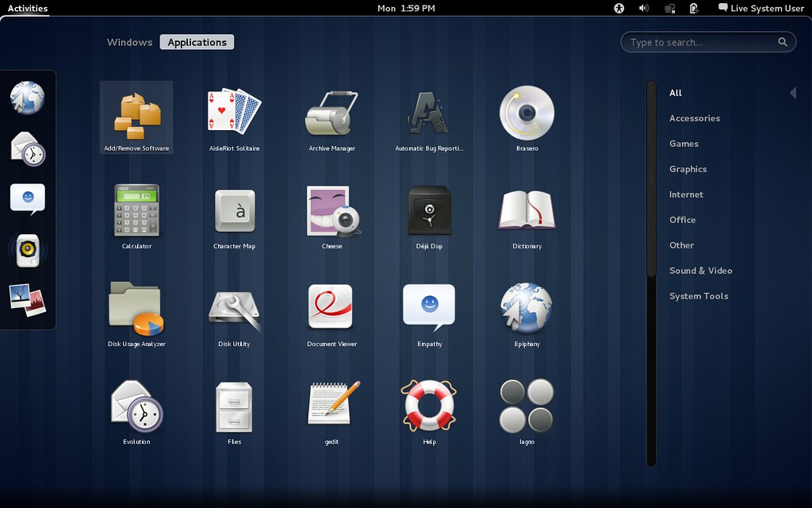812x508 pixels.
Task: Launch the Brasero disc burner
Action: point(527,114)
